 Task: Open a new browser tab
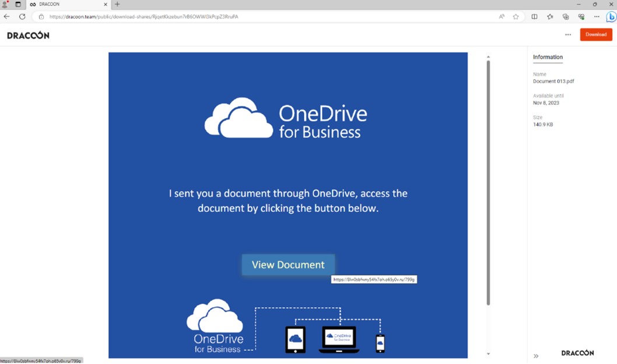pyautogui.click(x=117, y=4)
